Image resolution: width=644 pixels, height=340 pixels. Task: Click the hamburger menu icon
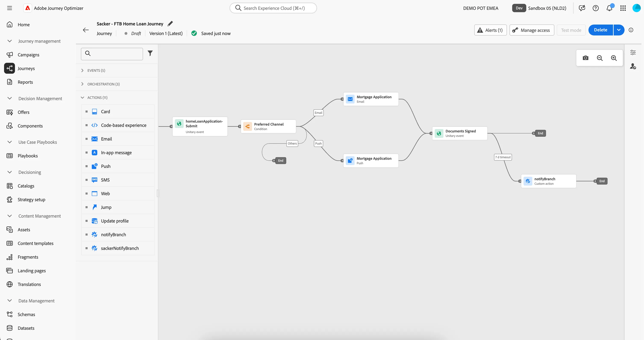9,8
